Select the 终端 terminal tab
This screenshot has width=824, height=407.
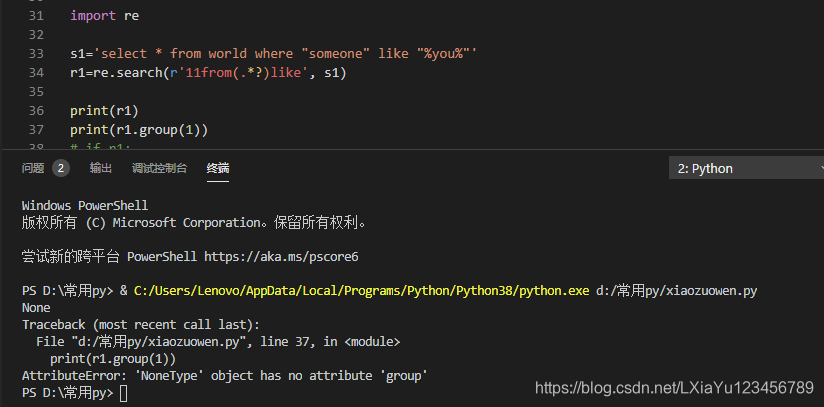click(x=218, y=168)
